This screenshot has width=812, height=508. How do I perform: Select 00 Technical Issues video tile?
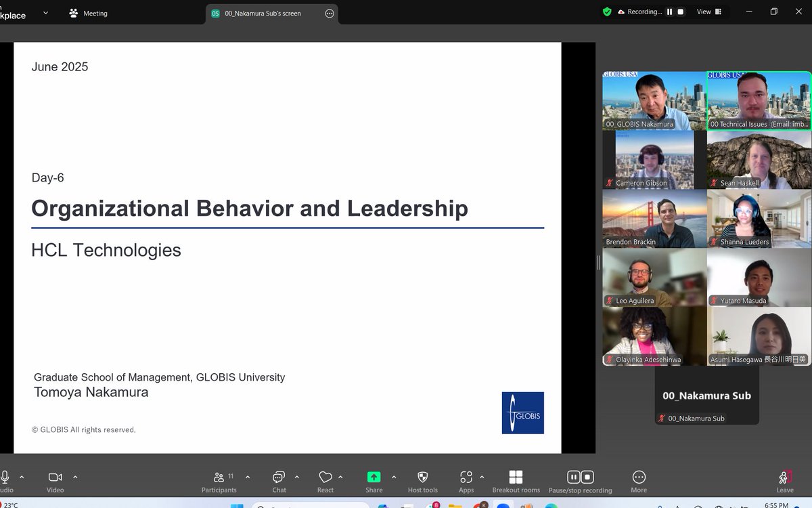(759, 100)
